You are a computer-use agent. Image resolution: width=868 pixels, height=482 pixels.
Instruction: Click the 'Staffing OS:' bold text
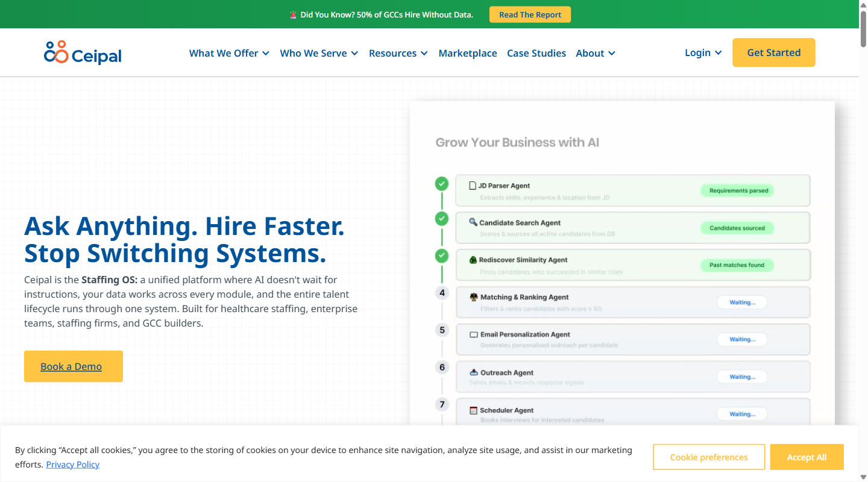110,280
